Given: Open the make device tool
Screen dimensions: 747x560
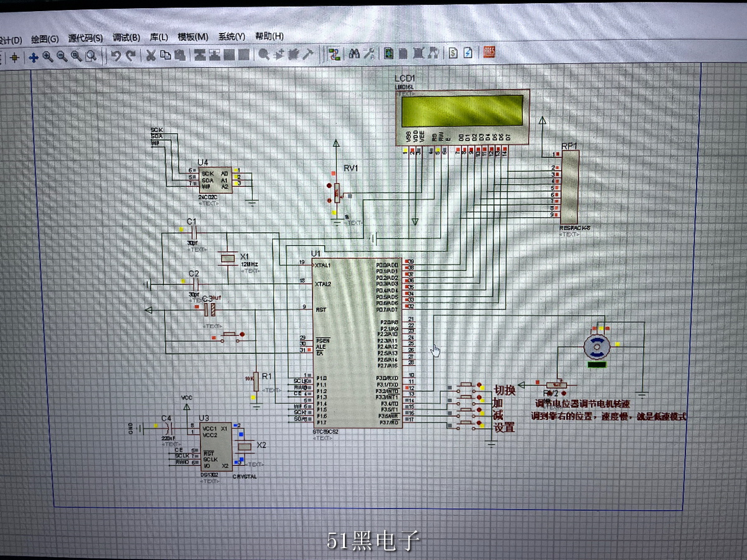Looking at the screenshot, I should (279, 54).
